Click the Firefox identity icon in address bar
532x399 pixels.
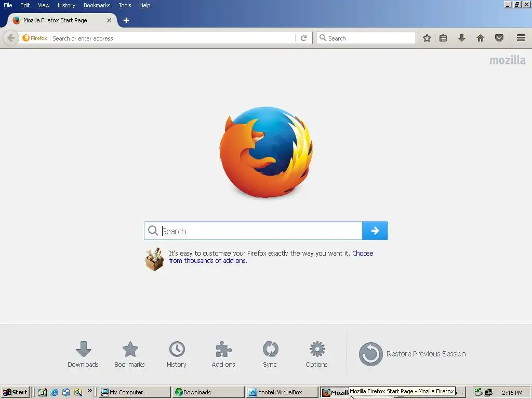(35, 38)
